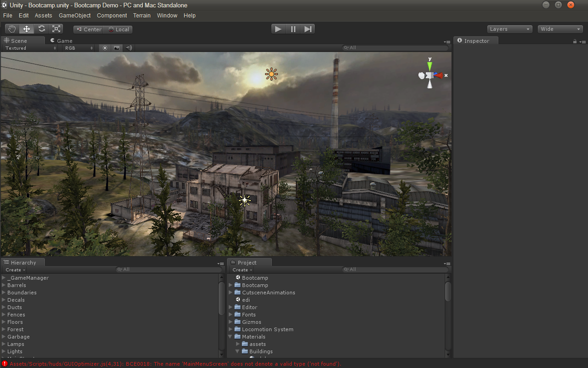This screenshot has height=368, width=588.
Task: Open the Hierarchy panel options menu
Action: [x=220, y=264]
